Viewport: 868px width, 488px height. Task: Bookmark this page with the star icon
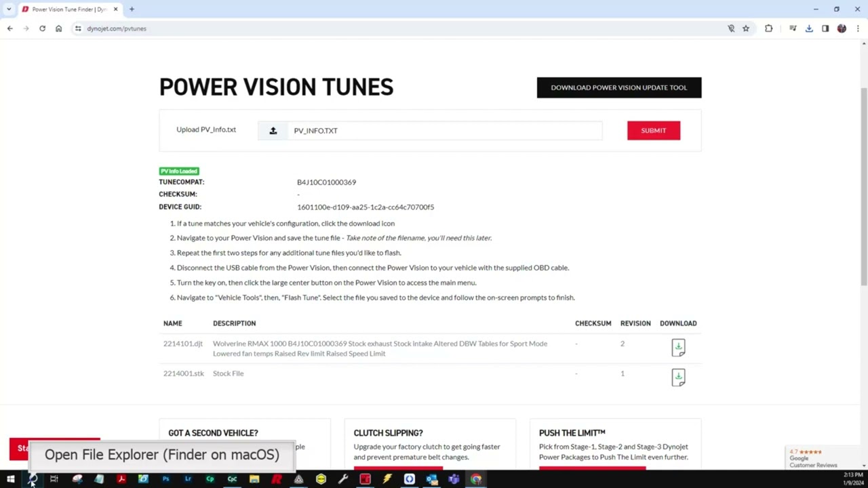[746, 28]
